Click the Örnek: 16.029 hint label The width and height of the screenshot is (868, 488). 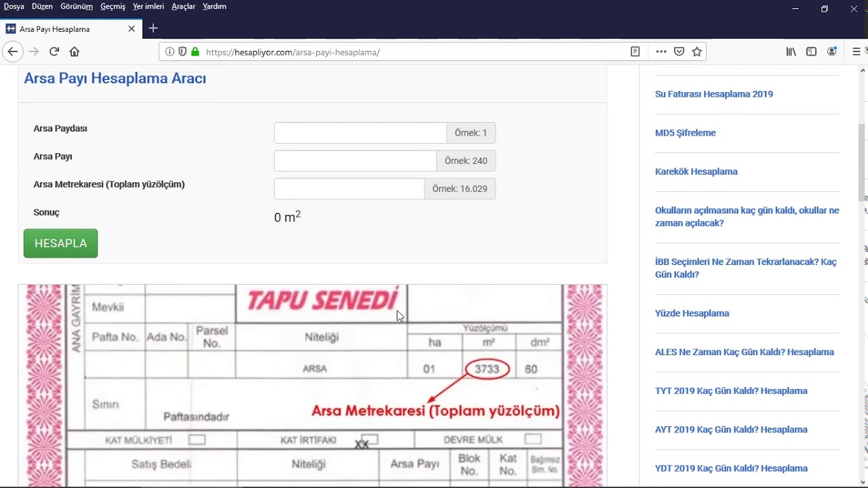tap(460, 188)
